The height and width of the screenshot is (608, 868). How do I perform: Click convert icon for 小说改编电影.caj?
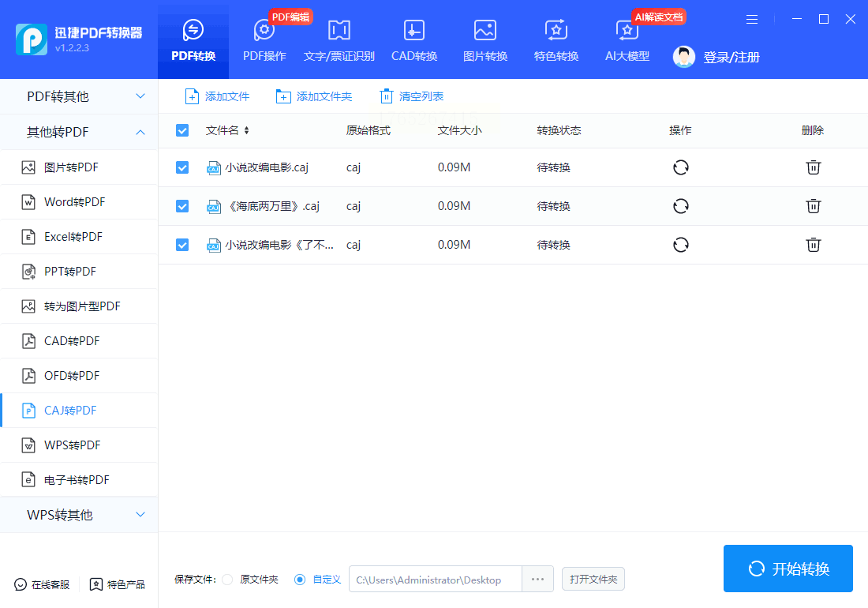point(680,167)
